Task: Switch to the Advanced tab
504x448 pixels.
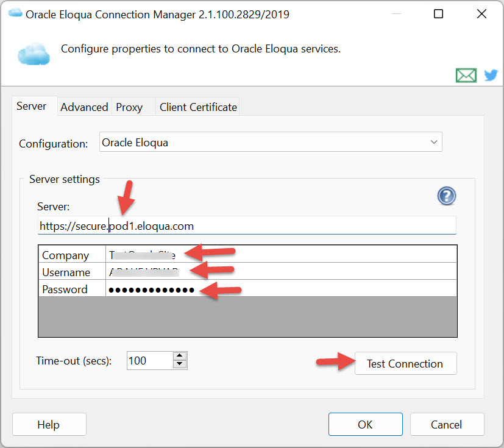Action: (84, 107)
